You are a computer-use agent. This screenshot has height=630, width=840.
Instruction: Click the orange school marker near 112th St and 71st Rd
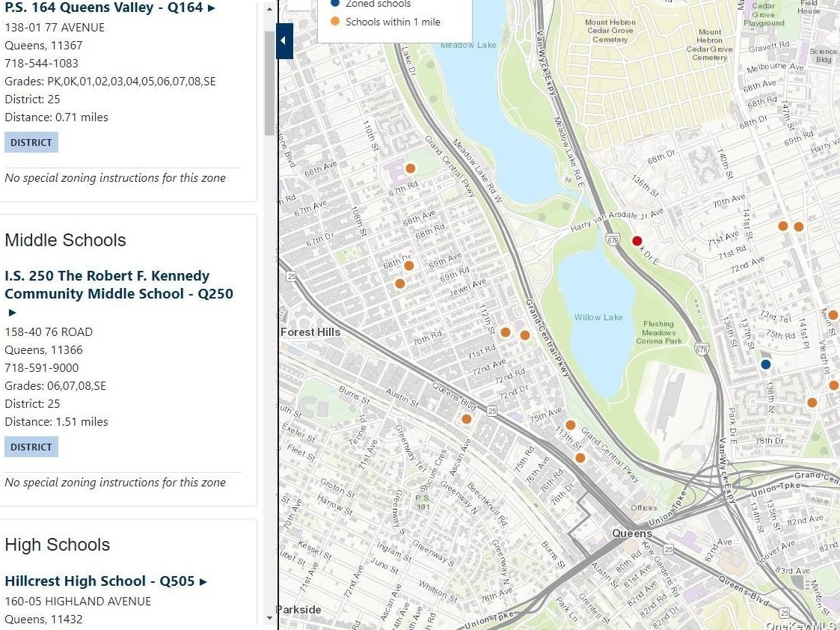pyautogui.click(x=506, y=332)
